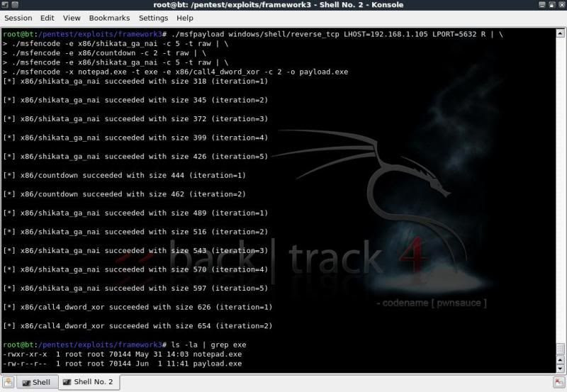The width and height of the screenshot is (567, 392).
Task: Click the shikata_ga_nai size 372 output line
Action: 135,119
